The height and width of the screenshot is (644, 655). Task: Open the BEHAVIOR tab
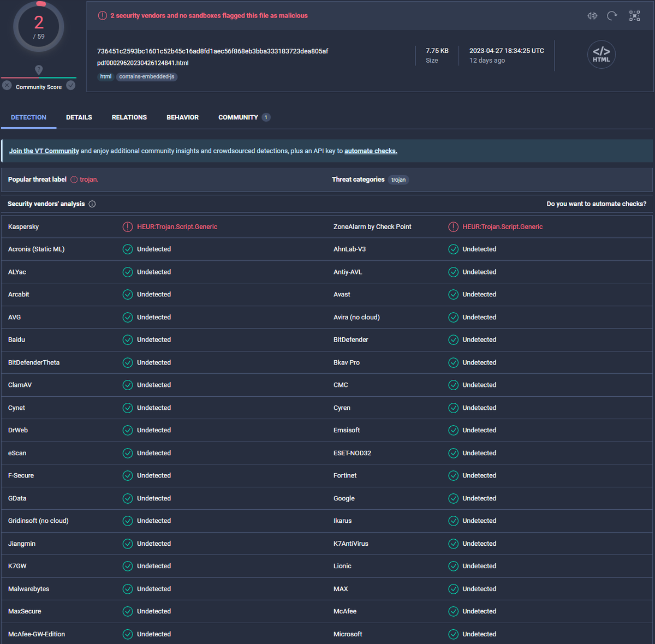(182, 117)
